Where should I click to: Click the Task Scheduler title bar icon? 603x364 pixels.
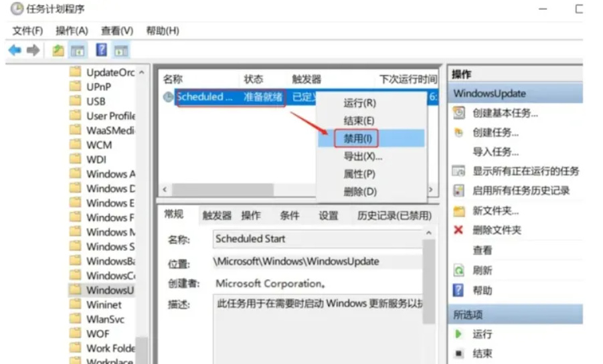click(x=17, y=9)
